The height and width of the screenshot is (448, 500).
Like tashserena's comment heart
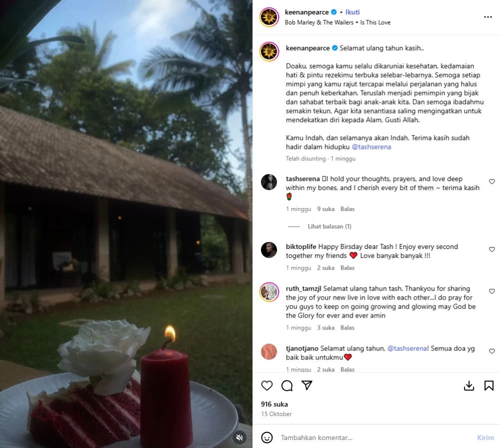click(491, 181)
